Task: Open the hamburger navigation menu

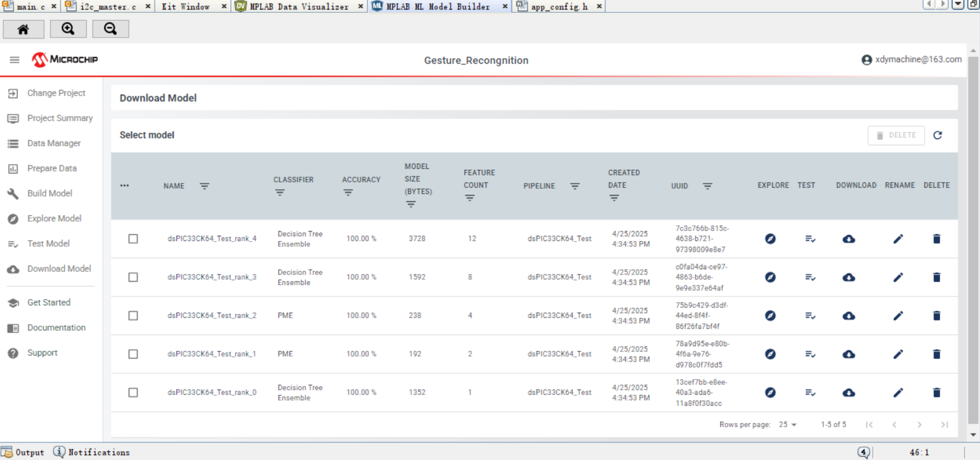Action: coord(15,60)
